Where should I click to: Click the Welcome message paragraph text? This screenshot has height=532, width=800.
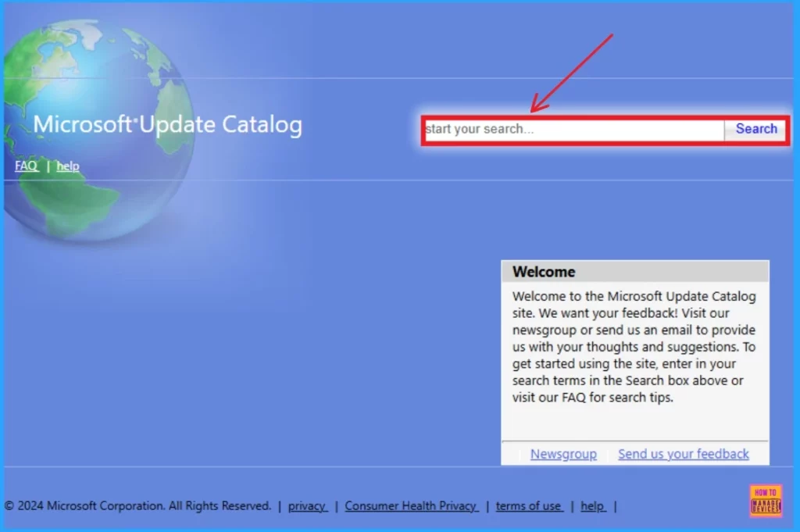(634, 347)
